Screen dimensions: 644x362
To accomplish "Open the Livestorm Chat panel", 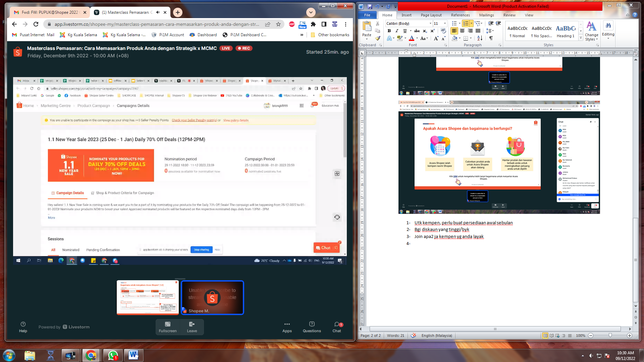I will point(337,327).
